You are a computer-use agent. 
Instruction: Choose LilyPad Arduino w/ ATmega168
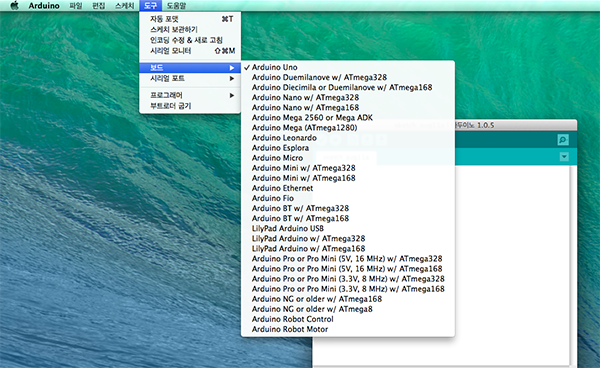click(x=348, y=249)
